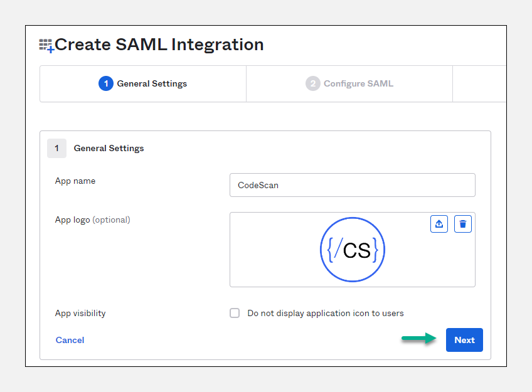532x392 pixels.
Task: Click the 'App visibility' label
Action: point(80,313)
